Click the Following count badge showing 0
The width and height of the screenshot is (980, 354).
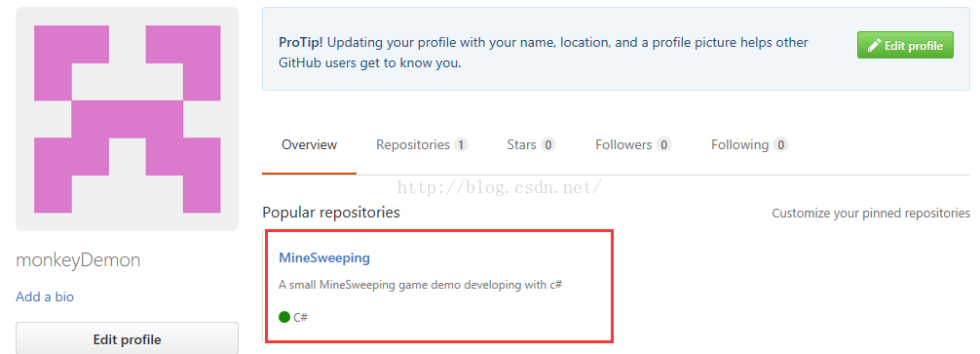point(780,145)
